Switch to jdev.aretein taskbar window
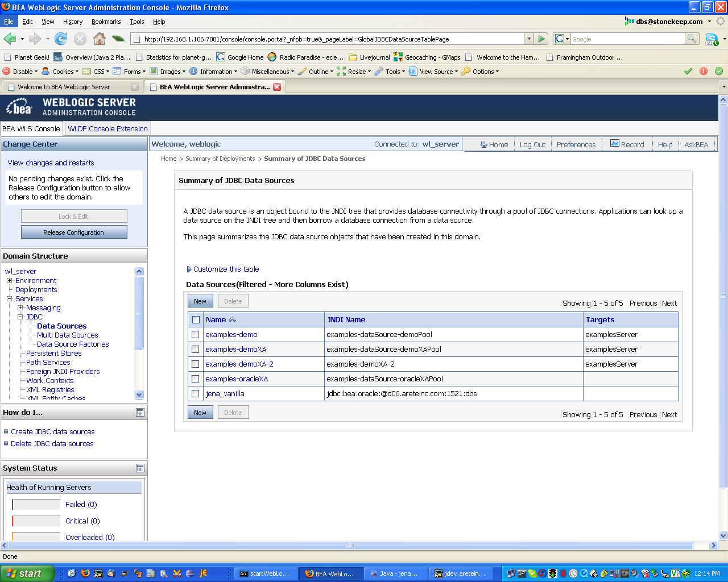 tap(460, 573)
